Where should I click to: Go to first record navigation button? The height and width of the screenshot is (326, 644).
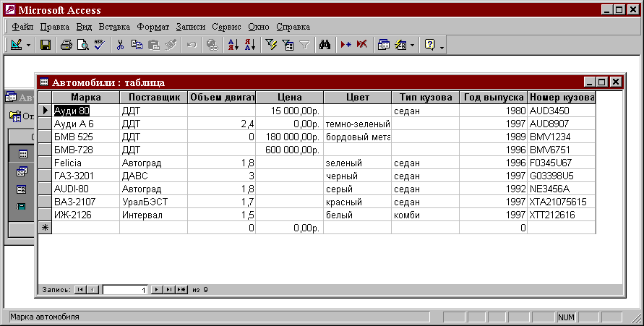pos(80,289)
